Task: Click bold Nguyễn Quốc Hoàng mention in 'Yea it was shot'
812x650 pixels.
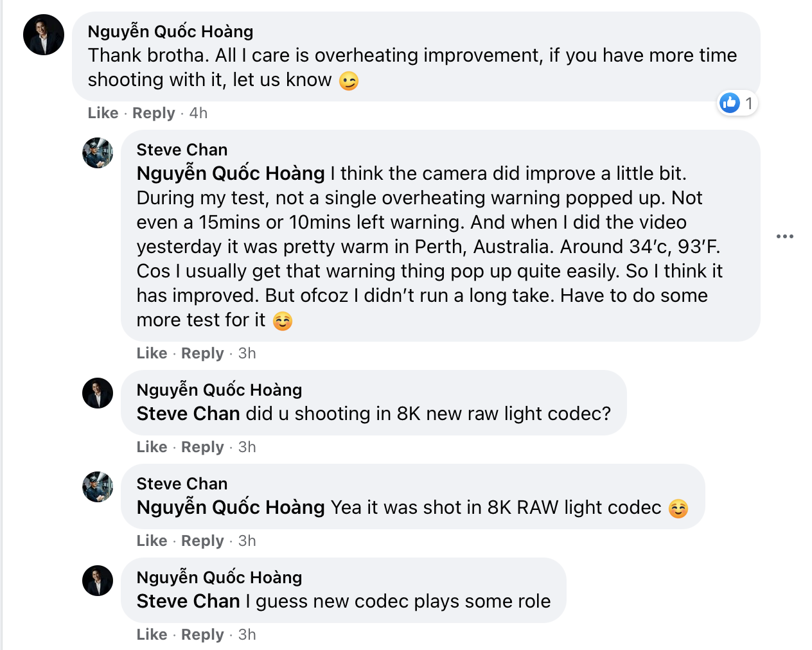Action: coord(231,507)
